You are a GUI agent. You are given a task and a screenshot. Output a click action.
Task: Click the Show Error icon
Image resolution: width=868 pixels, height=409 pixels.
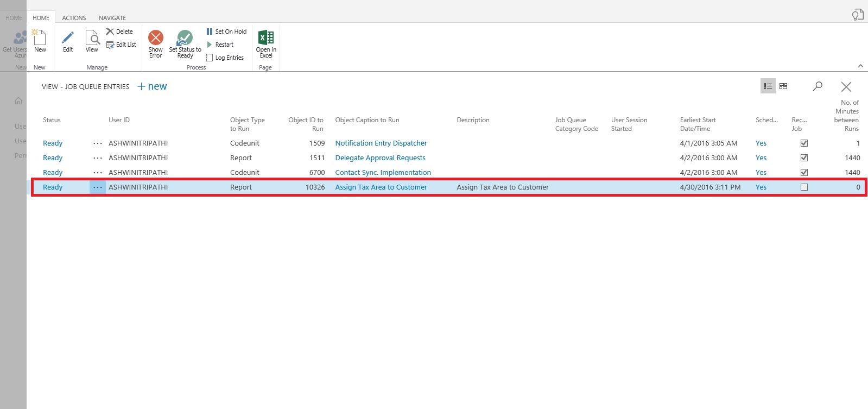(156, 39)
